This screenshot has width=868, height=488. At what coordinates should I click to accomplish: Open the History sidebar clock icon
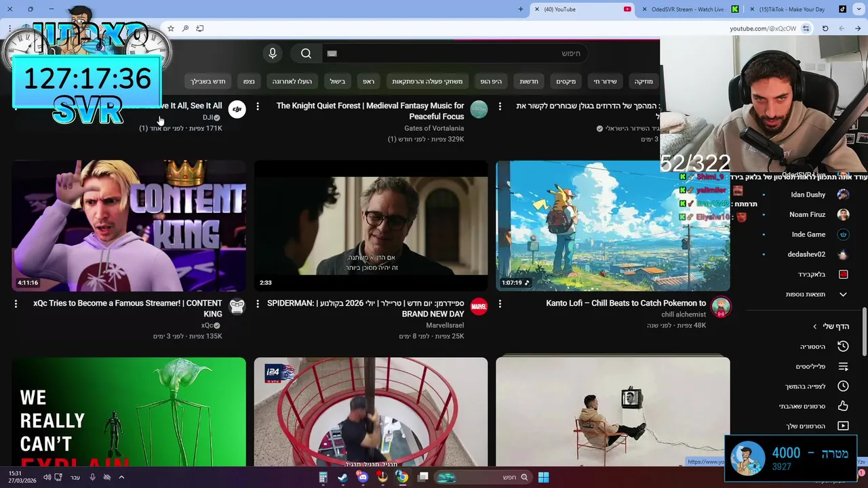coord(843,346)
